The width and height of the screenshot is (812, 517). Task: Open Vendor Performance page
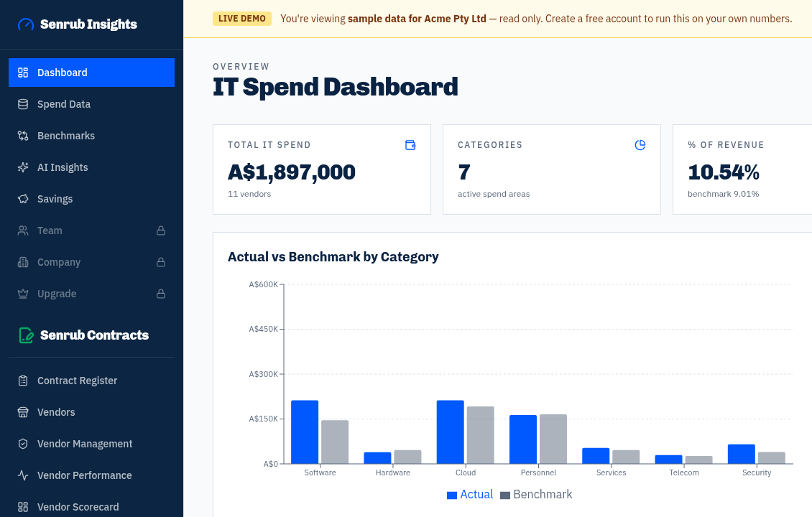tap(92, 475)
